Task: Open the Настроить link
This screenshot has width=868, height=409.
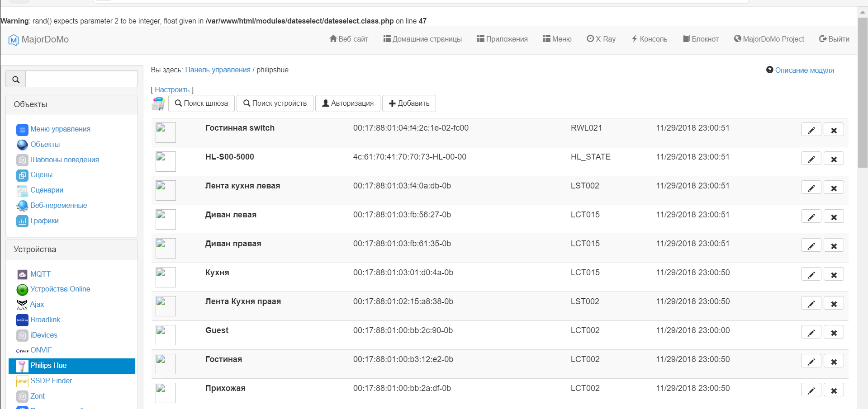Action: (x=172, y=89)
